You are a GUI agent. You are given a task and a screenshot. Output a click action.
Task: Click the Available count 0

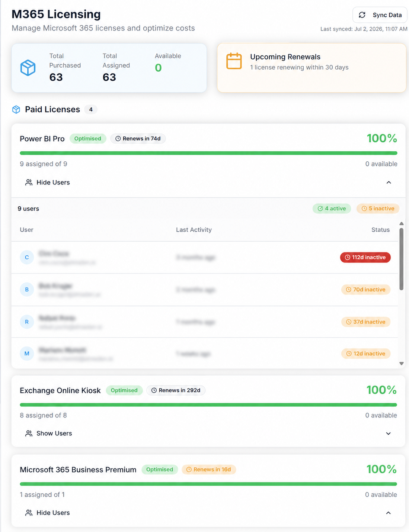[x=158, y=68]
